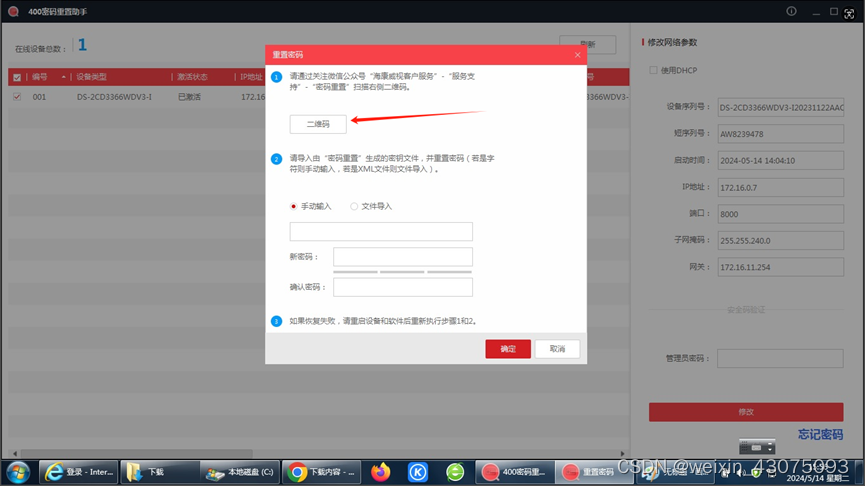The width and height of the screenshot is (865, 486).
Task: Click the 端口 field showing 8000
Action: click(781, 214)
